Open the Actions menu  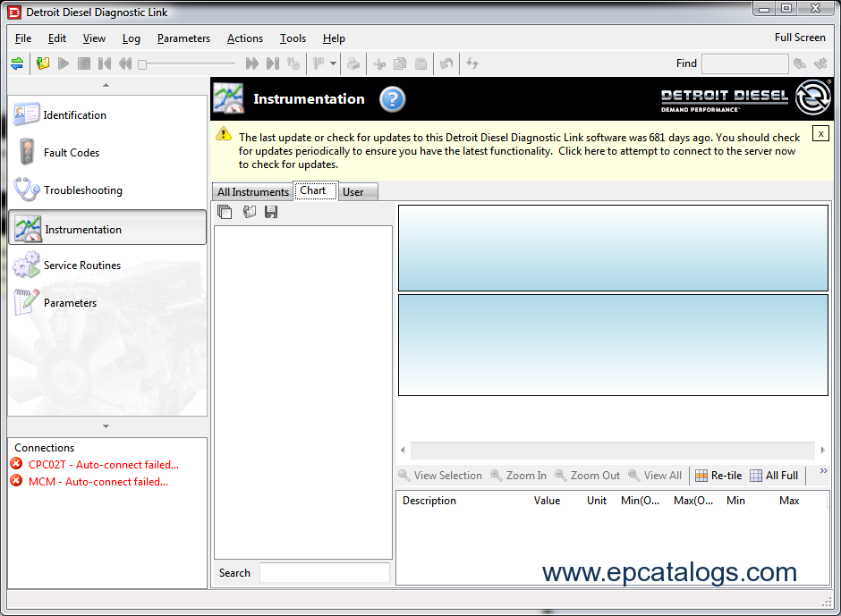click(244, 38)
